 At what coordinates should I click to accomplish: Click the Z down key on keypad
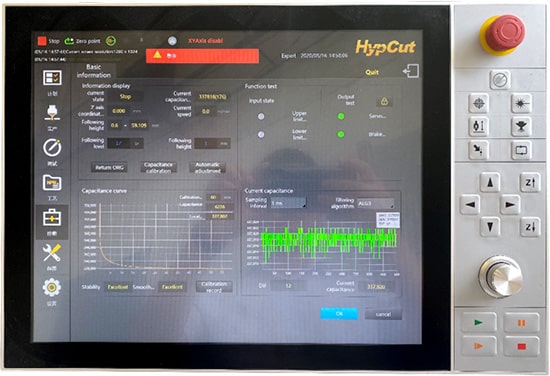(x=530, y=227)
